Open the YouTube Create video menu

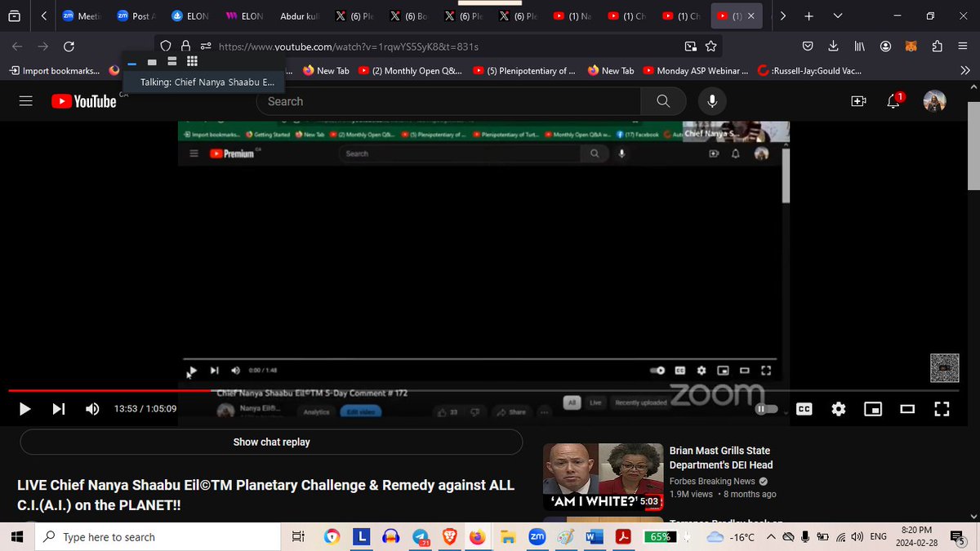click(x=858, y=101)
